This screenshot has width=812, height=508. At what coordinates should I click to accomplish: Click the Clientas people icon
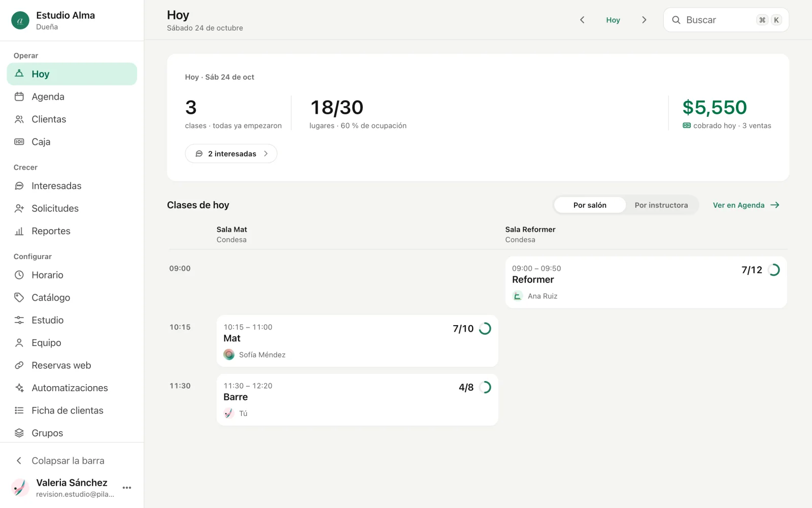[x=19, y=119]
